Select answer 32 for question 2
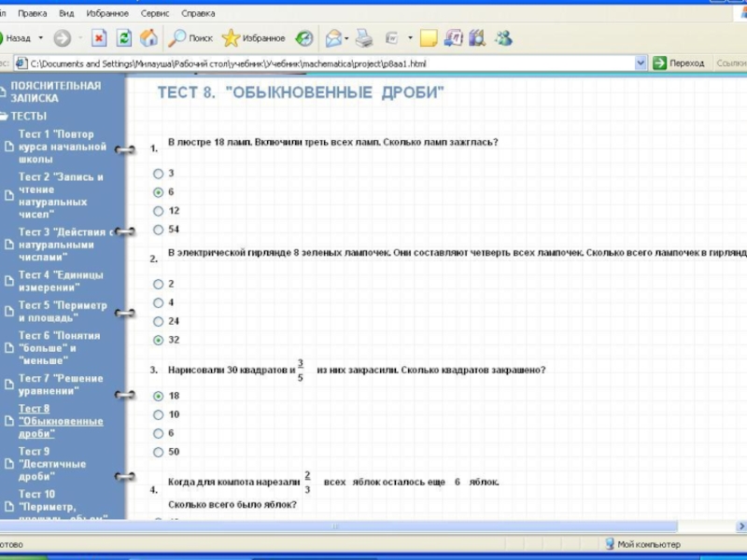 tap(158, 340)
